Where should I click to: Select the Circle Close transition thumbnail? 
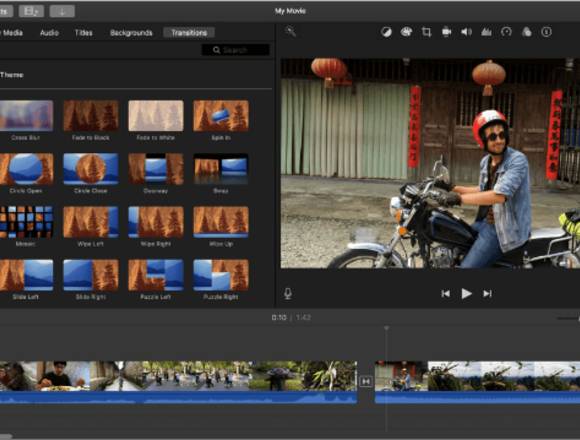click(91, 169)
